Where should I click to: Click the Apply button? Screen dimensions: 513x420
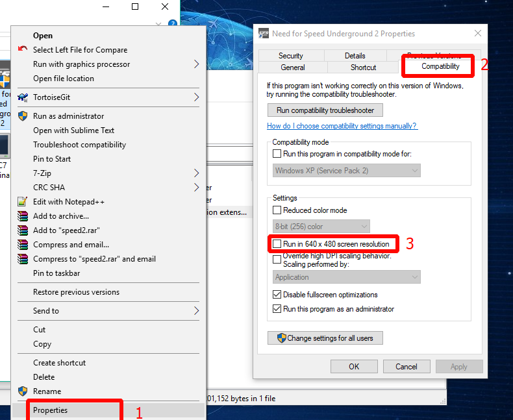(459, 366)
